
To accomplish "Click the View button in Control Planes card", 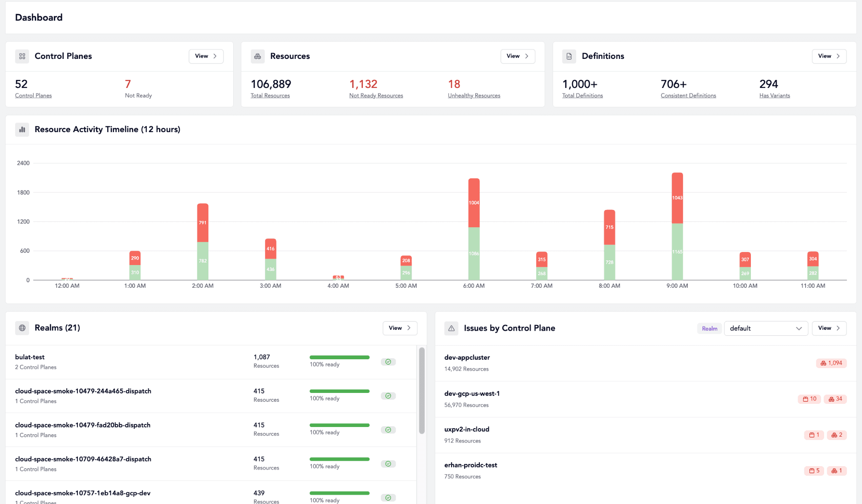I will point(206,56).
